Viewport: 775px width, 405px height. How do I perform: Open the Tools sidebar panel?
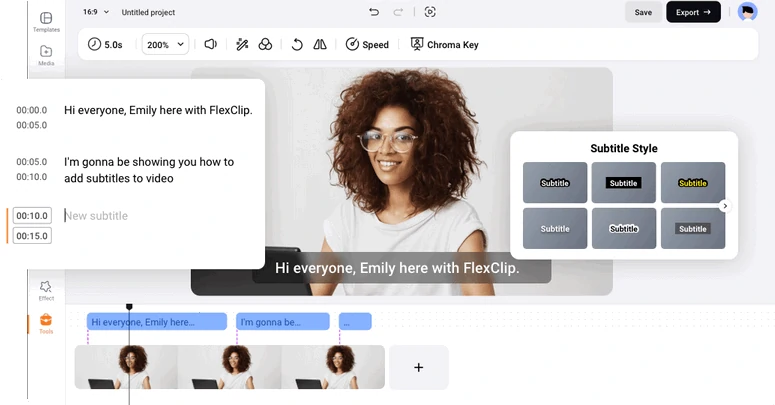46,324
